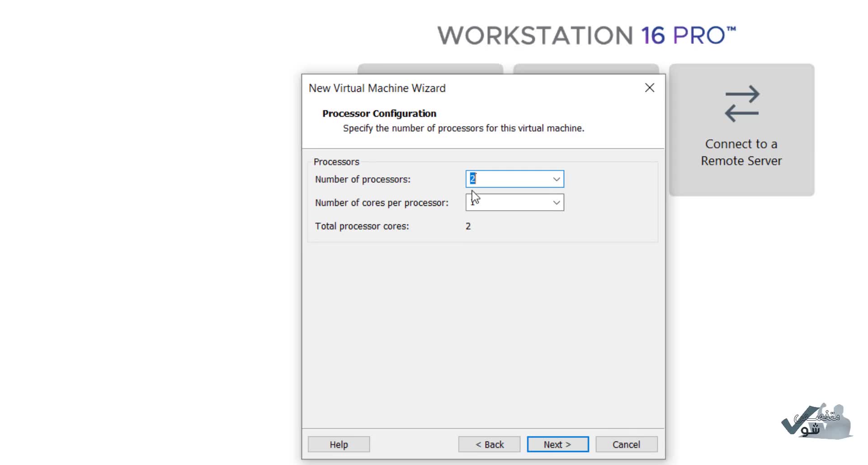Click the Processor Configuration heading
The width and height of the screenshot is (868, 465).
coord(379,114)
